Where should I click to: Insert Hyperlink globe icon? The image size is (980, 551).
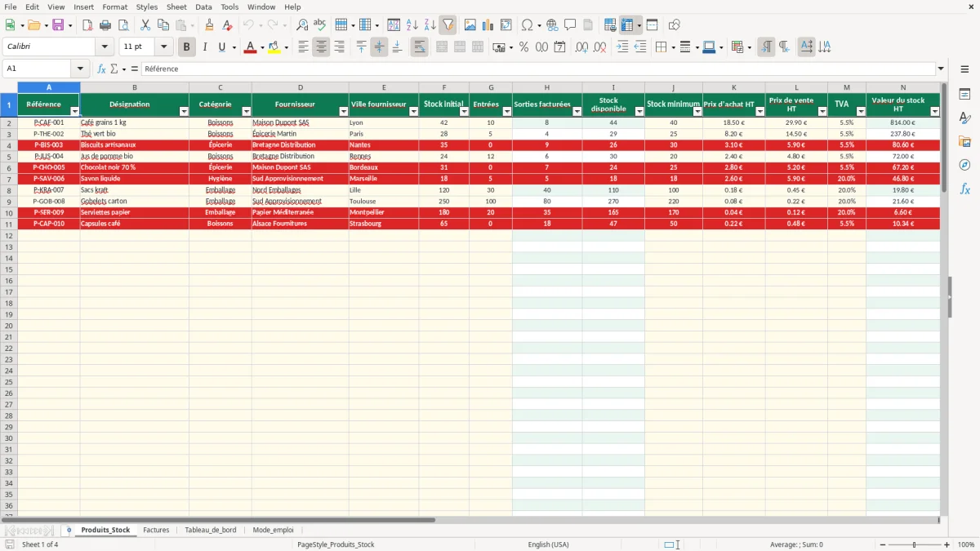[552, 25]
